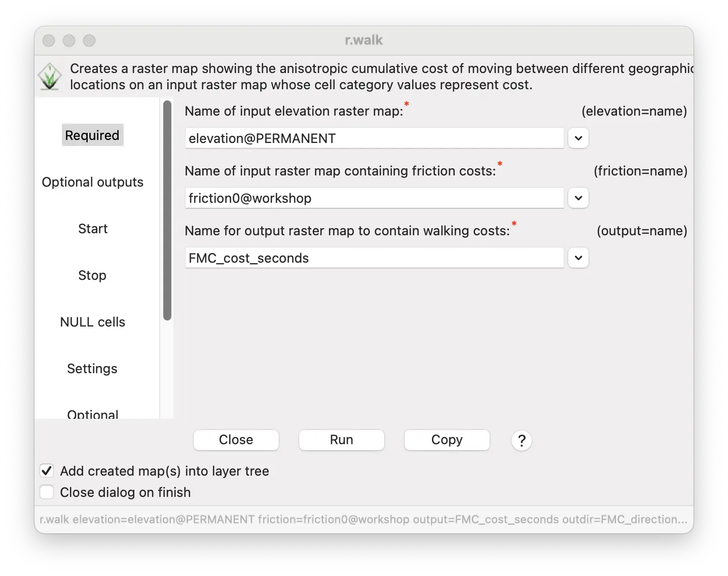The width and height of the screenshot is (728, 576).
Task: Switch to the NULL cells tab
Action: [x=93, y=322]
